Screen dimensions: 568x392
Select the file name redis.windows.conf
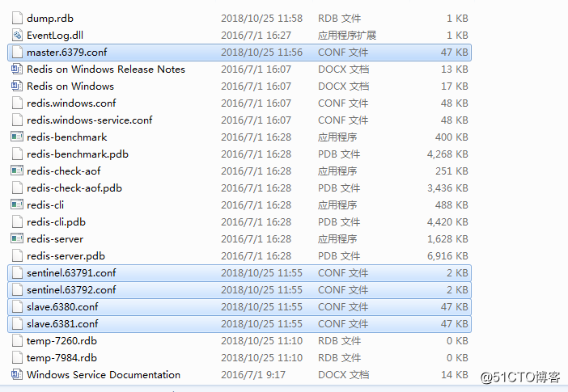71,103
